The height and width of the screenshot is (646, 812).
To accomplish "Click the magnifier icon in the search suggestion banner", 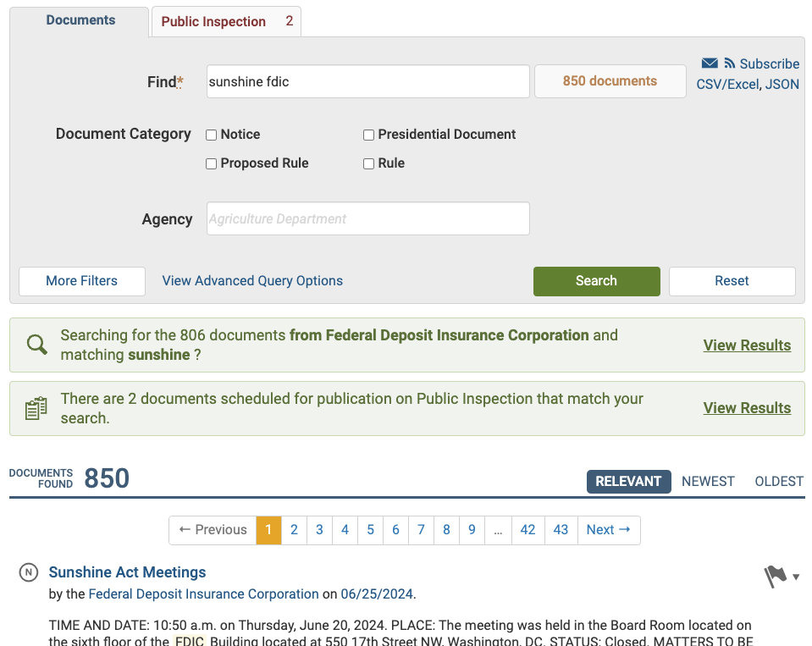I will [x=36, y=345].
